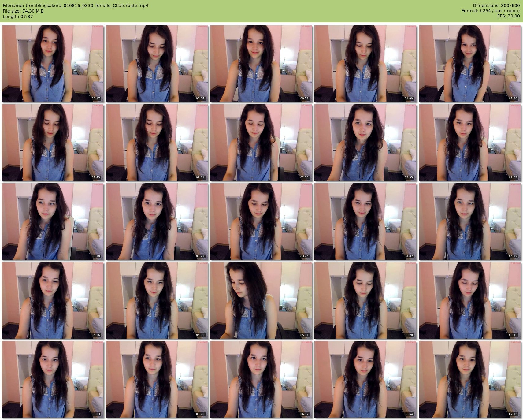Select the thumbnail stamped 01:26
Screen dimensions: 523x420
pos(470,64)
